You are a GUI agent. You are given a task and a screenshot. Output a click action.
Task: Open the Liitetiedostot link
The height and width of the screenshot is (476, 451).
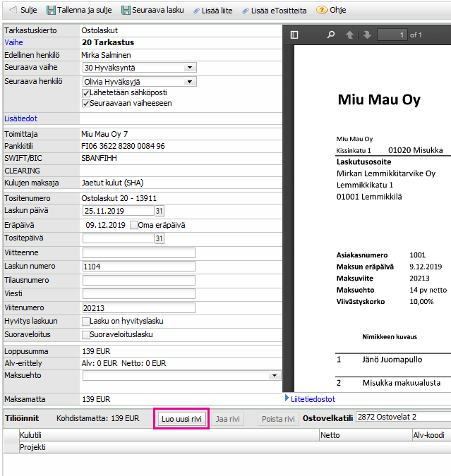tap(313, 399)
